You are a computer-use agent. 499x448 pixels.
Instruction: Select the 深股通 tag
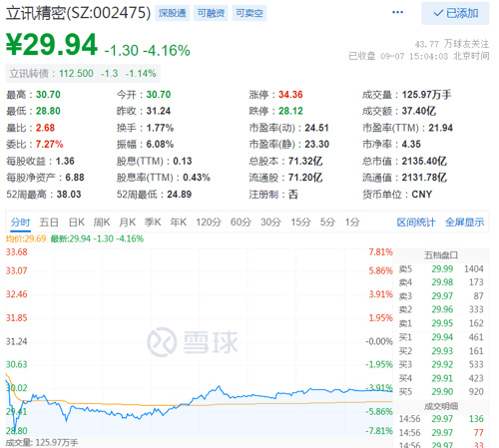click(173, 13)
